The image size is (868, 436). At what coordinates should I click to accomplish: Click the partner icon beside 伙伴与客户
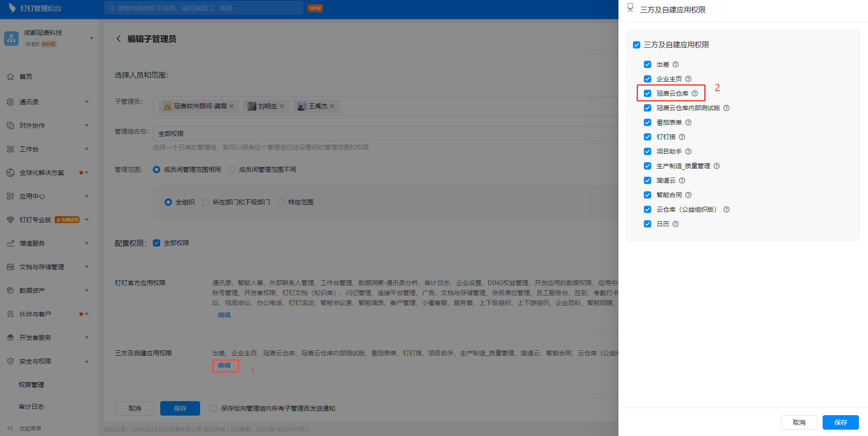[10, 314]
